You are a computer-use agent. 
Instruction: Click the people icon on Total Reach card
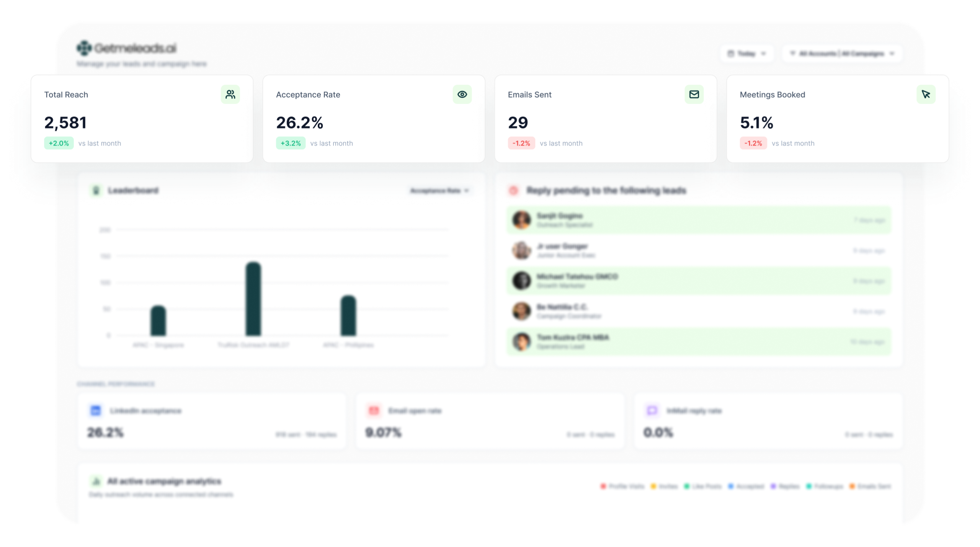pos(230,94)
